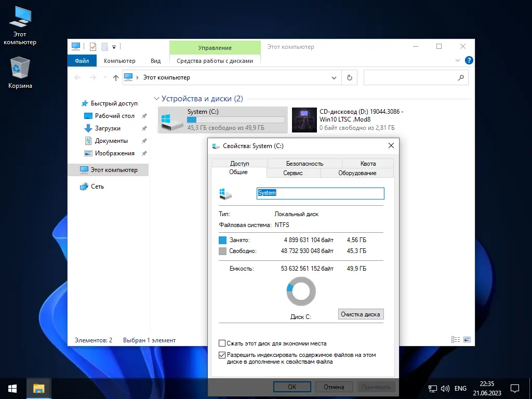Viewport: 532px width, 399px height.
Task: Click the 'Очистка диска' button
Action: 361,314
